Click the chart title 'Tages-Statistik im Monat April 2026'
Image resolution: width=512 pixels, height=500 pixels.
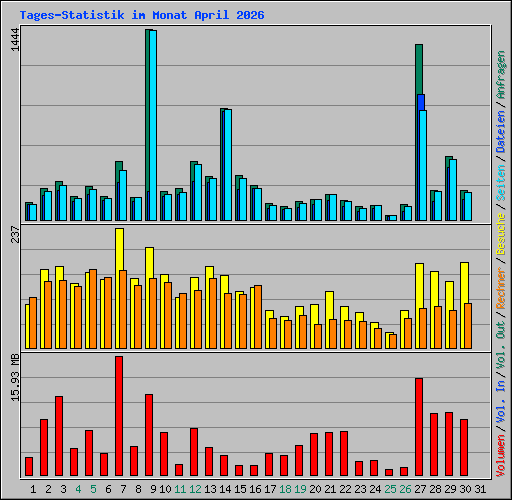pyautogui.click(x=142, y=15)
